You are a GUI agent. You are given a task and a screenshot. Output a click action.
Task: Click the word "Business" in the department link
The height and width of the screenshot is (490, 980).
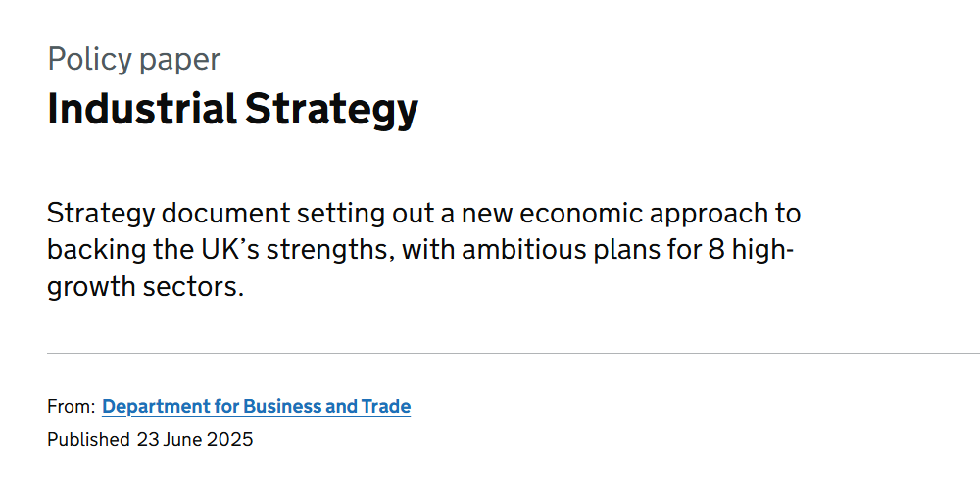pyautogui.click(x=281, y=406)
